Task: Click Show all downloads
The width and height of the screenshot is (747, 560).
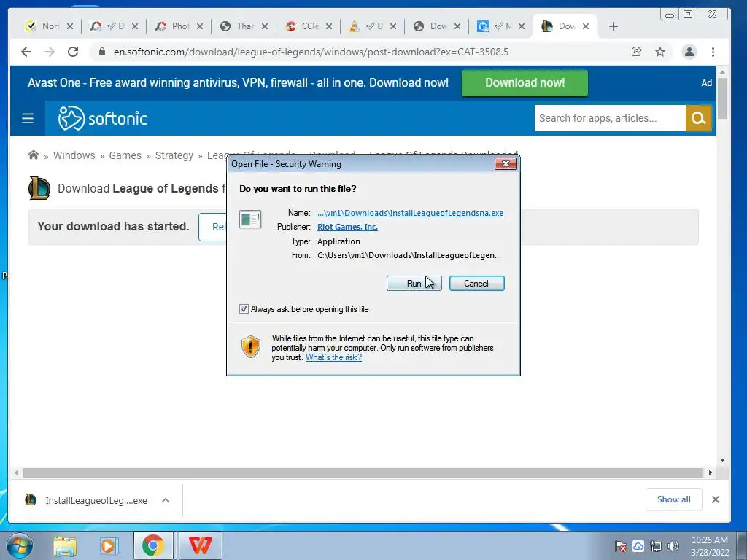Action: [673, 499]
